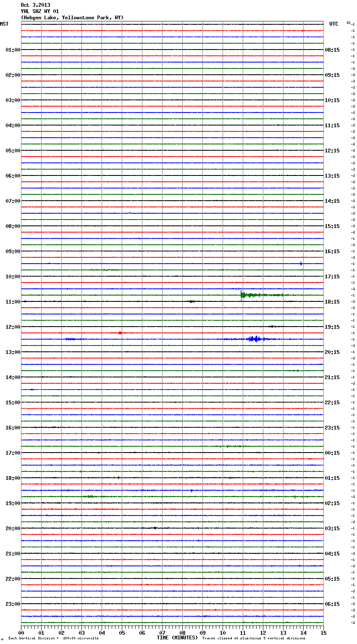Image resolution: width=357 pixels, height=644 pixels.
Task: Click minute axis tick label '00'
Action: 21,633
